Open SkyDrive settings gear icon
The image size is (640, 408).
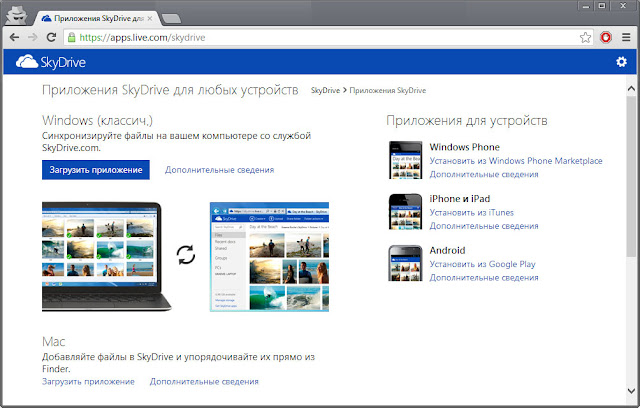[x=621, y=62]
